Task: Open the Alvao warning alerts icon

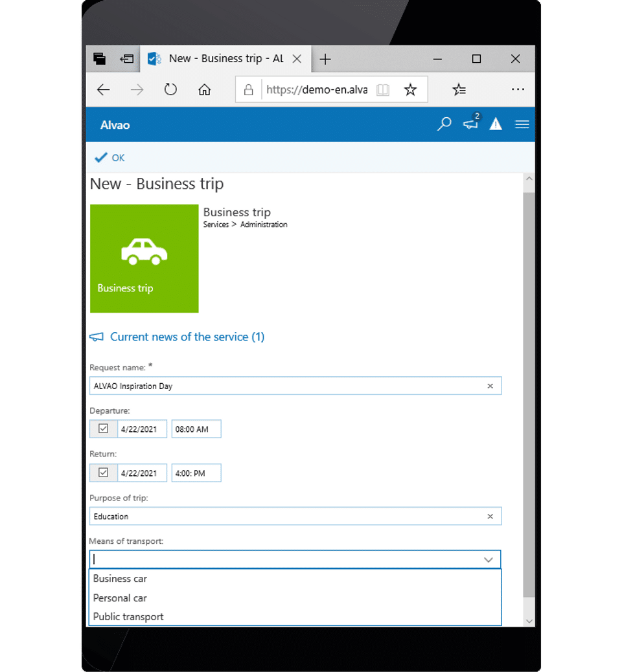Action: click(x=496, y=124)
